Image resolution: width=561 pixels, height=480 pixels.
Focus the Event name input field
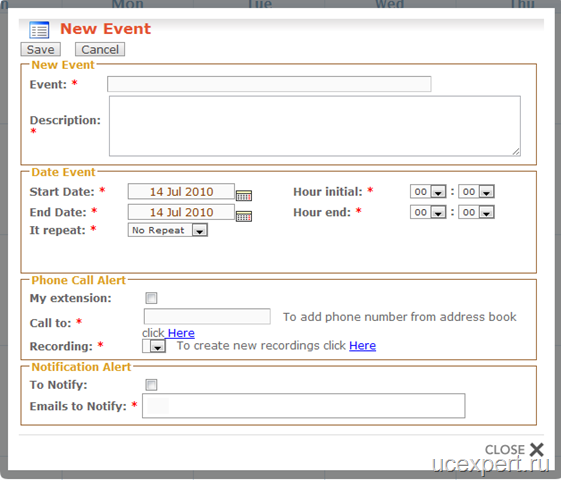tap(269, 84)
